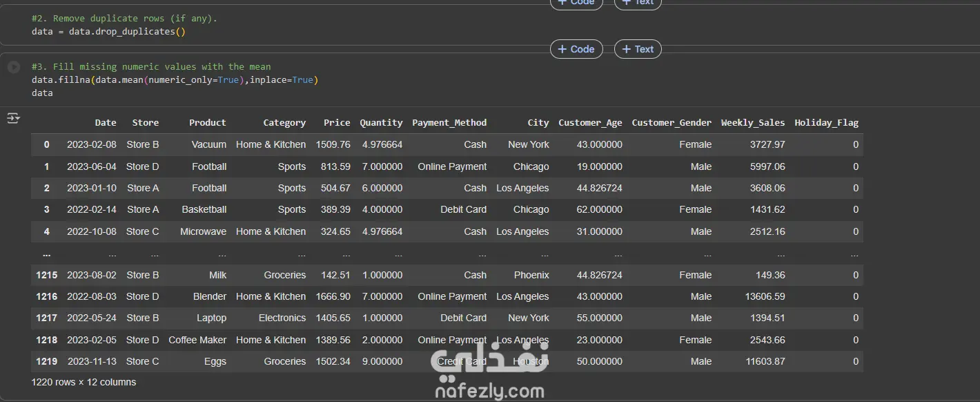This screenshot has width=980, height=402.
Task: Click the Customer_Age column header
Action: [590, 123]
